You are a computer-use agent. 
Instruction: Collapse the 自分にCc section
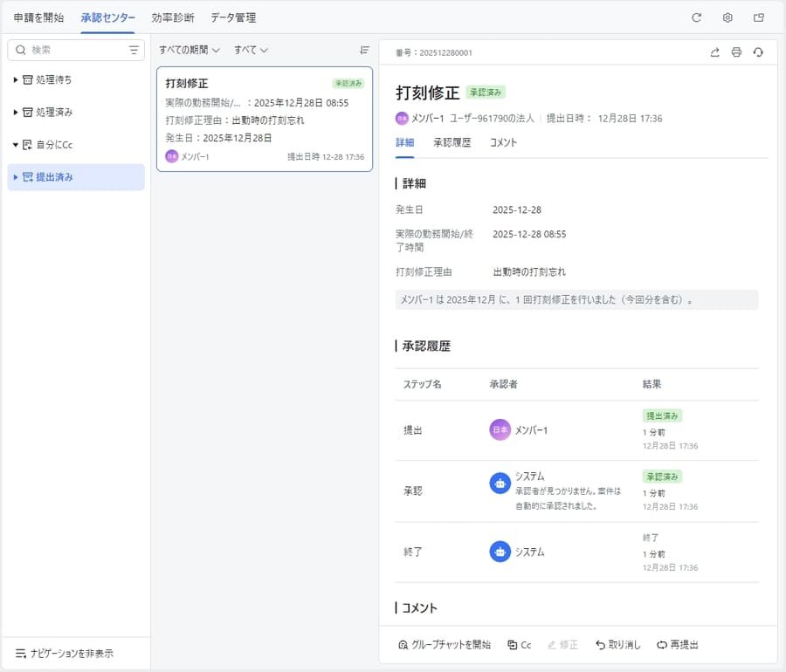tap(16, 145)
